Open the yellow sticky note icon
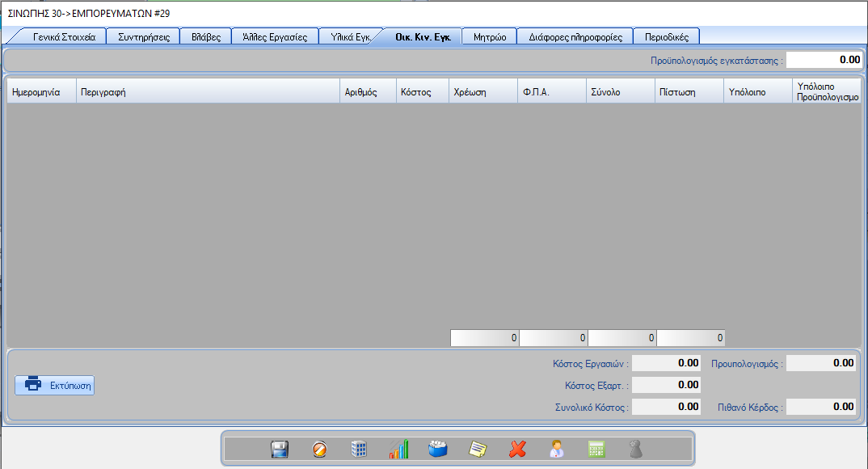 [478, 450]
